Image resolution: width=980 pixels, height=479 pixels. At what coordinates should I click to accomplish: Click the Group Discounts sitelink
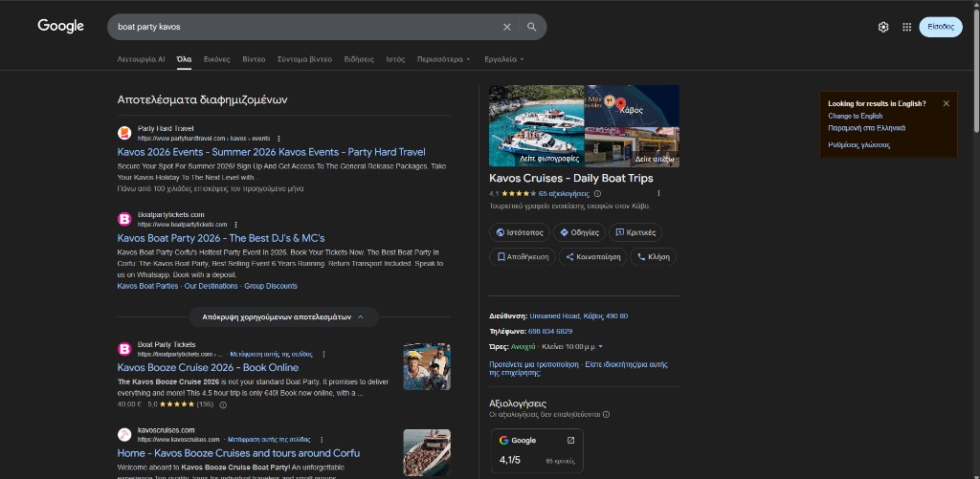click(x=271, y=286)
